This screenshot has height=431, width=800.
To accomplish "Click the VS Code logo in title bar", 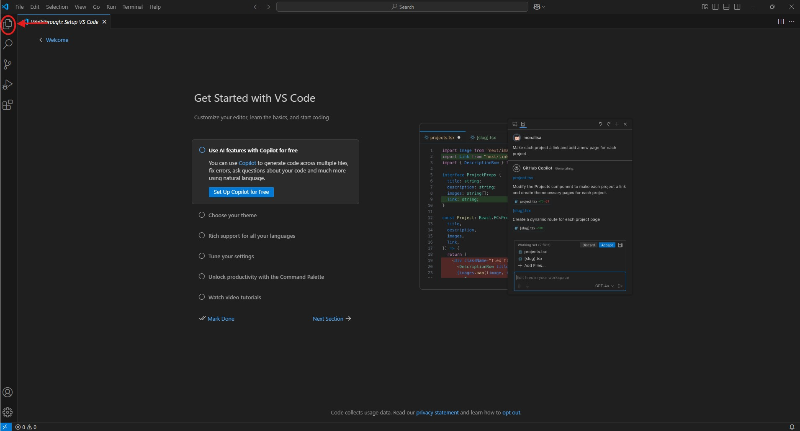I will 6,7.
